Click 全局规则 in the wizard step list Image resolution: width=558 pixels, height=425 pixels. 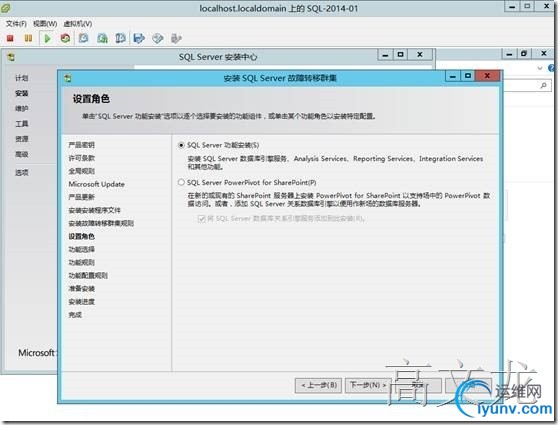(81, 171)
